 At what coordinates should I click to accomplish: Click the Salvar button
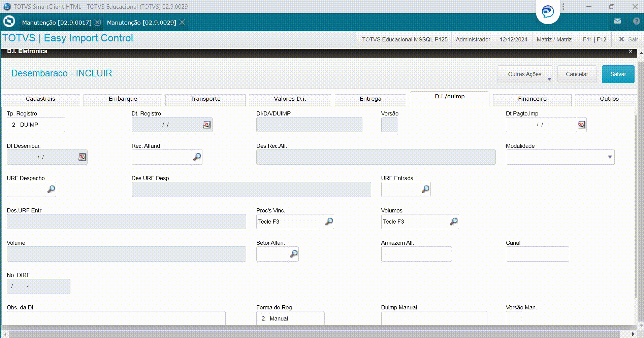point(618,74)
